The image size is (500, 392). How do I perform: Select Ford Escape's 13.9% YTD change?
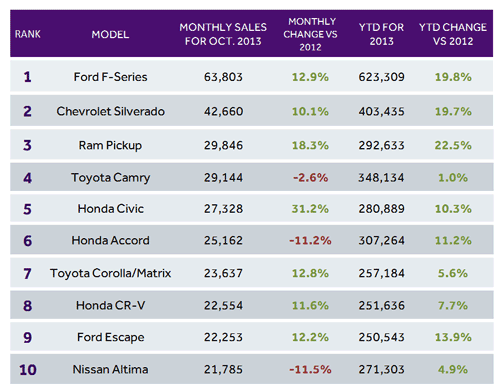453,337
